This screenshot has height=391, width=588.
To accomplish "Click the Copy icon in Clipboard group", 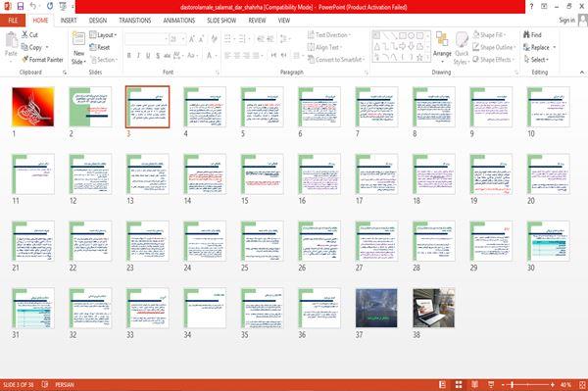I will pyautogui.click(x=24, y=47).
